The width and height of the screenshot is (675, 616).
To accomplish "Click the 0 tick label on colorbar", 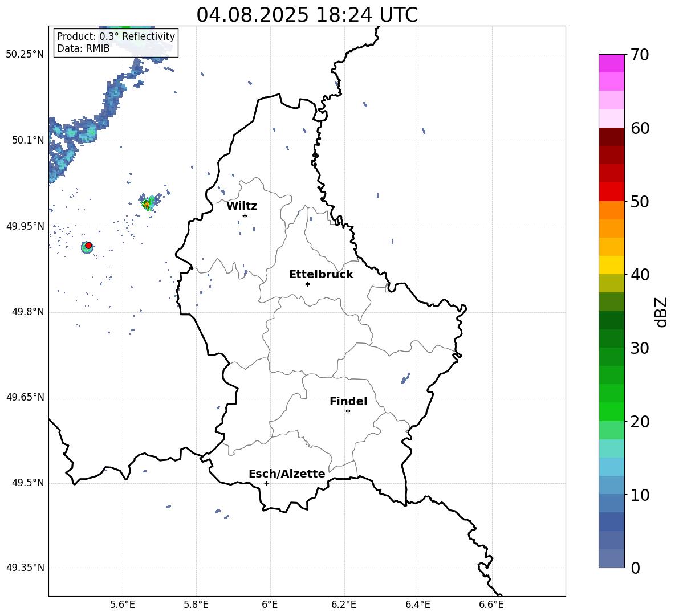I will coord(635,568).
